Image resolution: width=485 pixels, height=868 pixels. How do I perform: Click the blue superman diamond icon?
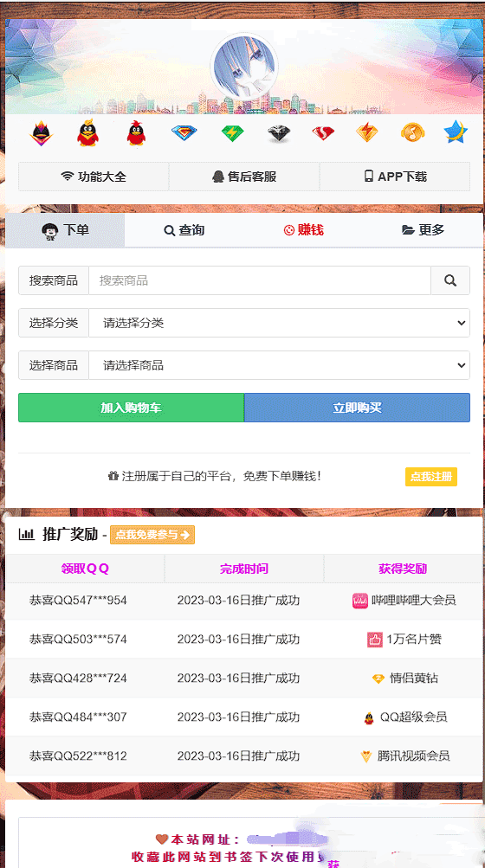pos(184,133)
